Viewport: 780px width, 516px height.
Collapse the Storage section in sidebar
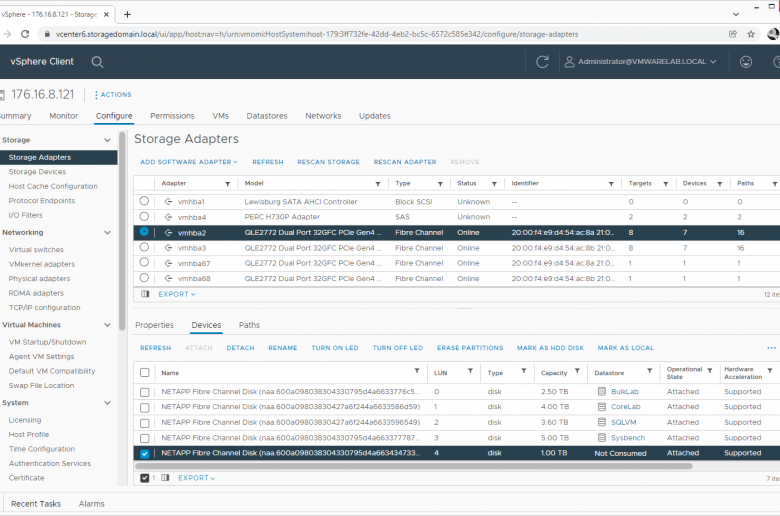coord(107,140)
